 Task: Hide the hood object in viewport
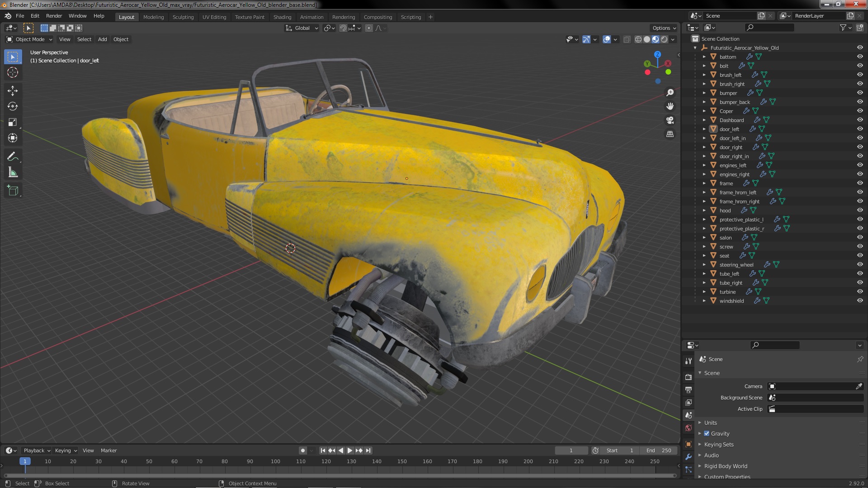(860, 211)
